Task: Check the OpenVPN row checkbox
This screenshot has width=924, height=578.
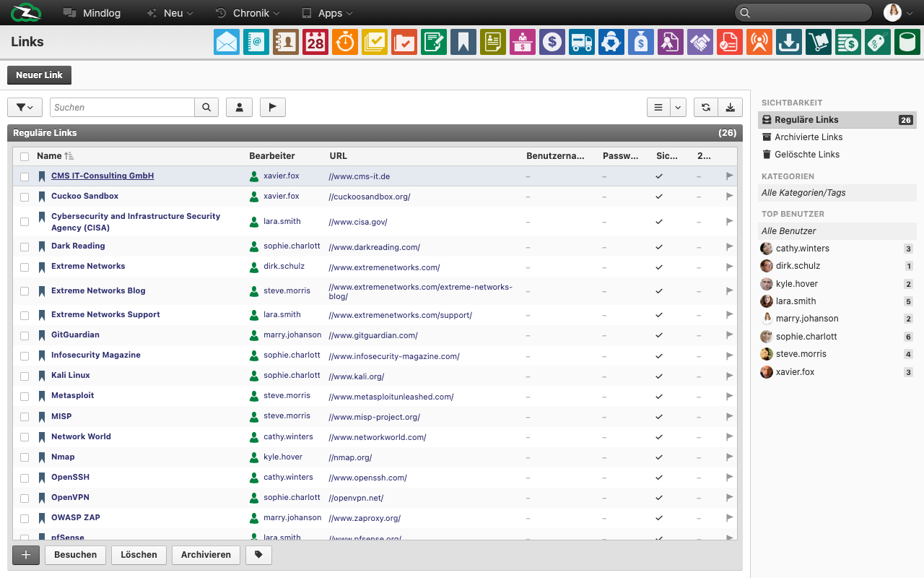Action: pos(25,498)
